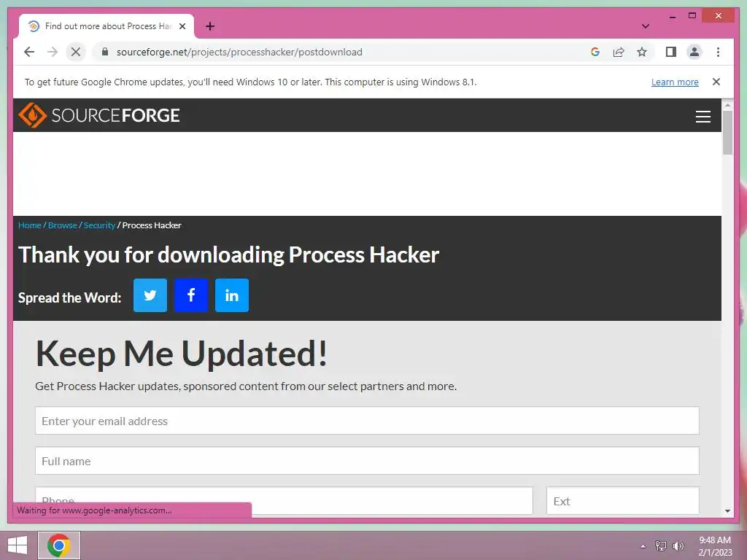The width and height of the screenshot is (747, 560).
Task: Open the Chrome three-dot menu
Action: (718, 52)
